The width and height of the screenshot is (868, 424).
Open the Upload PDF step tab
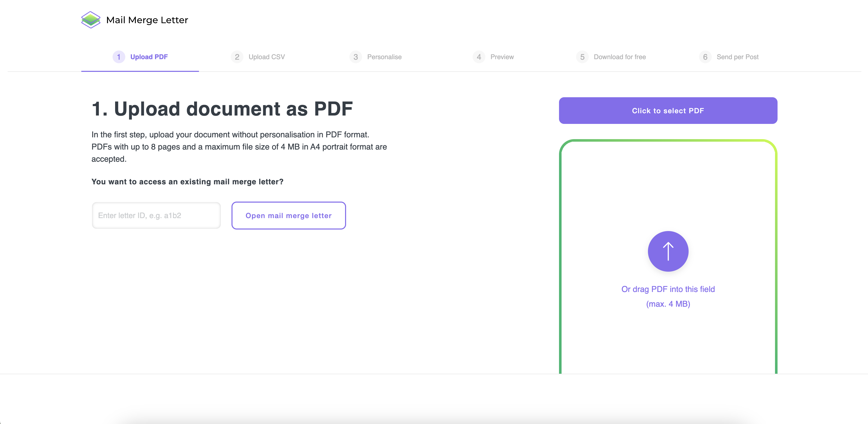pos(140,57)
